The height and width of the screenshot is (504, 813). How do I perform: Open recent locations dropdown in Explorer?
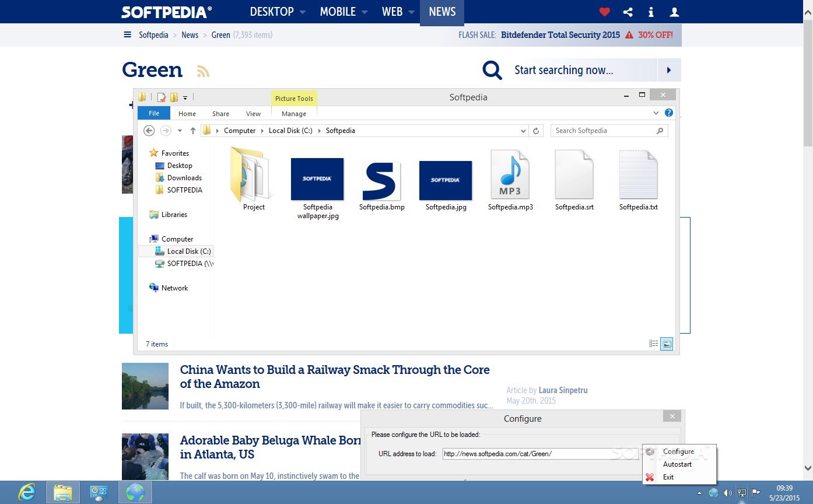click(180, 131)
